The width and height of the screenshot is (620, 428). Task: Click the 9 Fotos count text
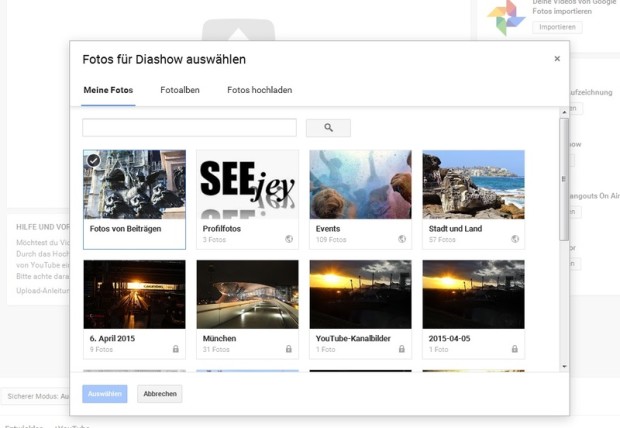click(101, 350)
